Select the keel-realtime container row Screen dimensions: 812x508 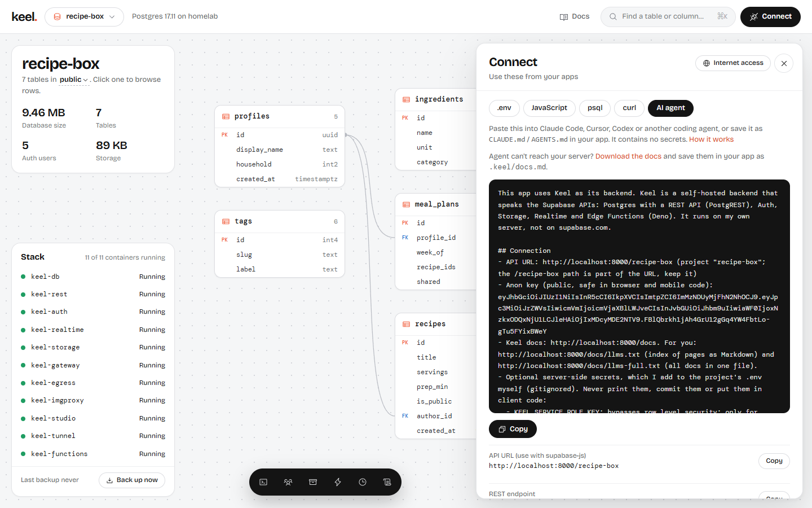[x=93, y=330]
